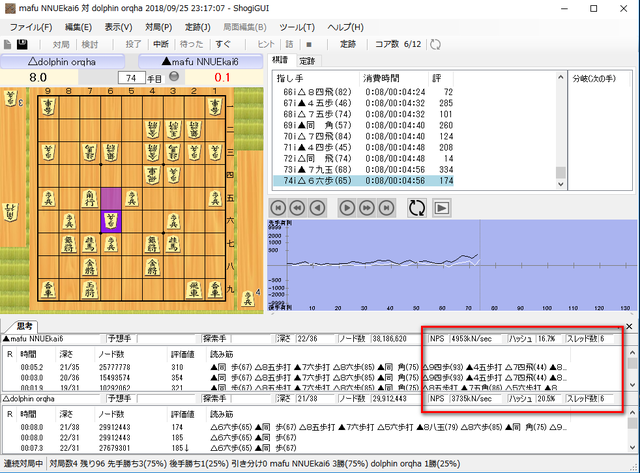Click move list scrollbar up arrow

[560, 78]
